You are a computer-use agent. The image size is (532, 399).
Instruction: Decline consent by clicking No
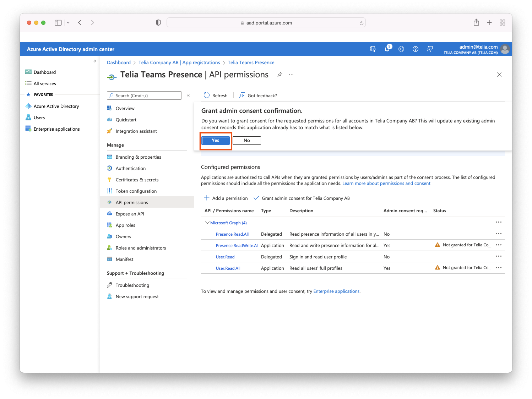[247, 141]
